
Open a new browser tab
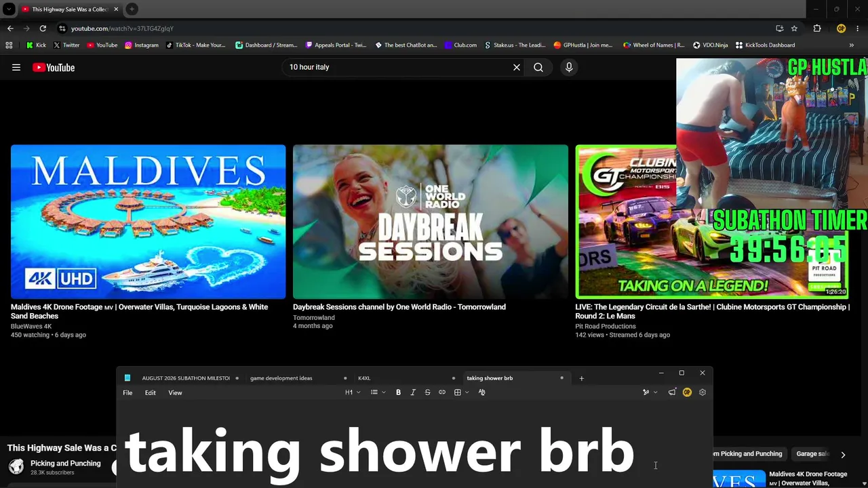(x=132, y=9)
